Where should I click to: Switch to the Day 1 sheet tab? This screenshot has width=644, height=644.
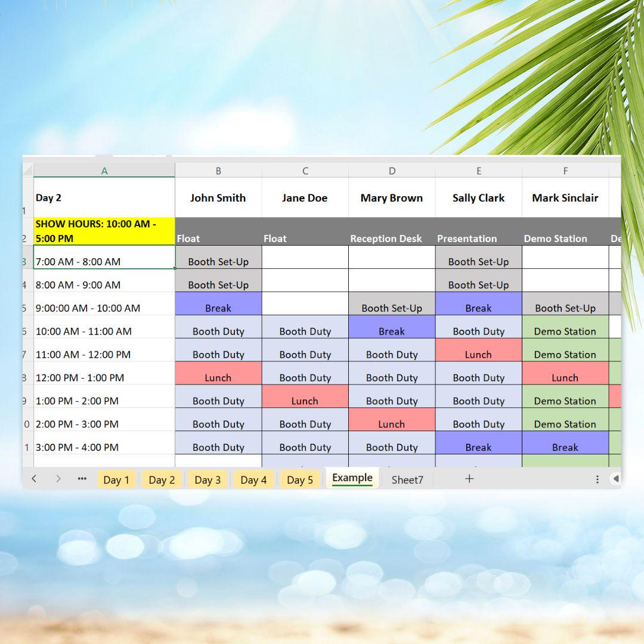click(x=116, y=479)
